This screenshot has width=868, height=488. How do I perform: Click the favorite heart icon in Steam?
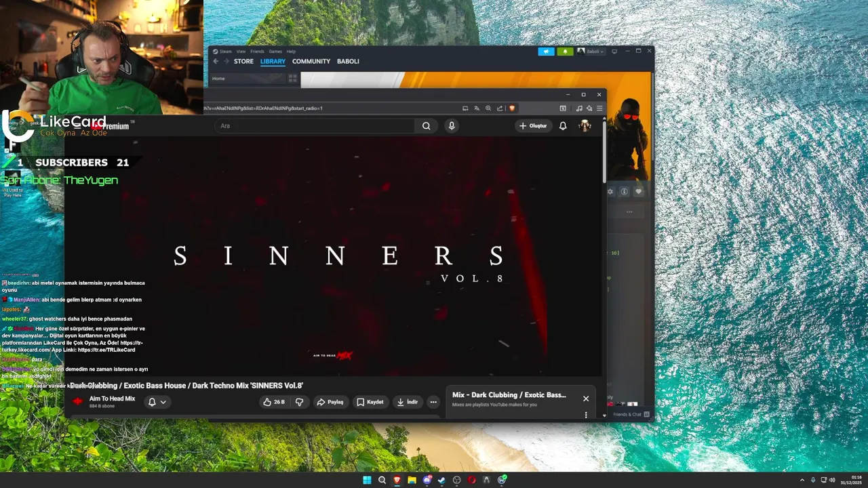tap(638, 192)
